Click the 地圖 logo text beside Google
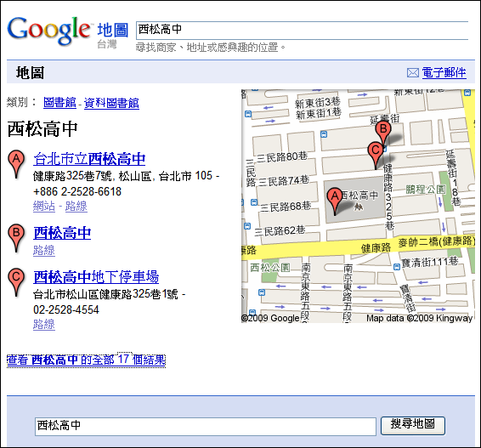The width and height of the screenshot is (481, 448). tap(112, 30)
